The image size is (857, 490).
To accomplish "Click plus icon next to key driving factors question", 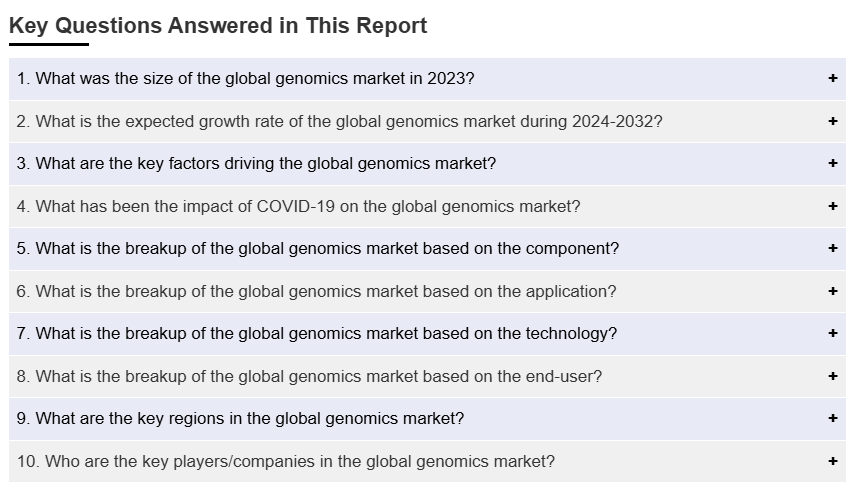I will pos(832,163).
